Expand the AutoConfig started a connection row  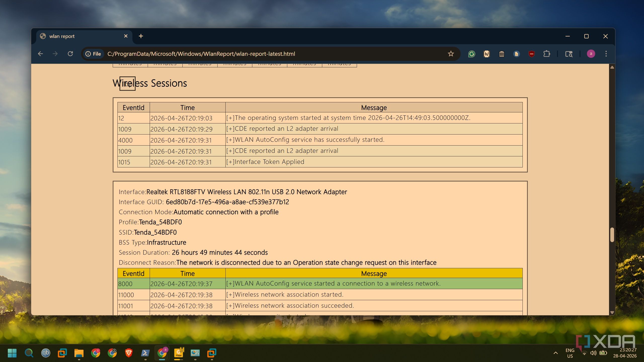coord(333,284)
